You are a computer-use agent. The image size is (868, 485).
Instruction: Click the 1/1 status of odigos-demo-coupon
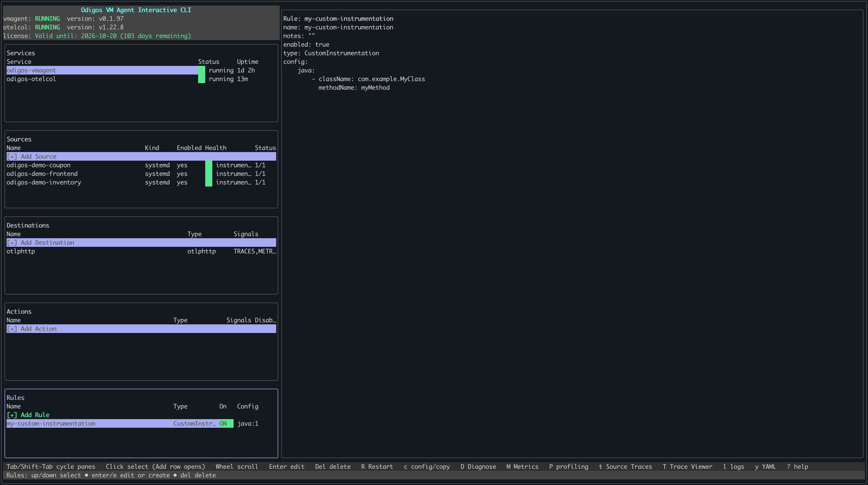(x=260, y=165)
